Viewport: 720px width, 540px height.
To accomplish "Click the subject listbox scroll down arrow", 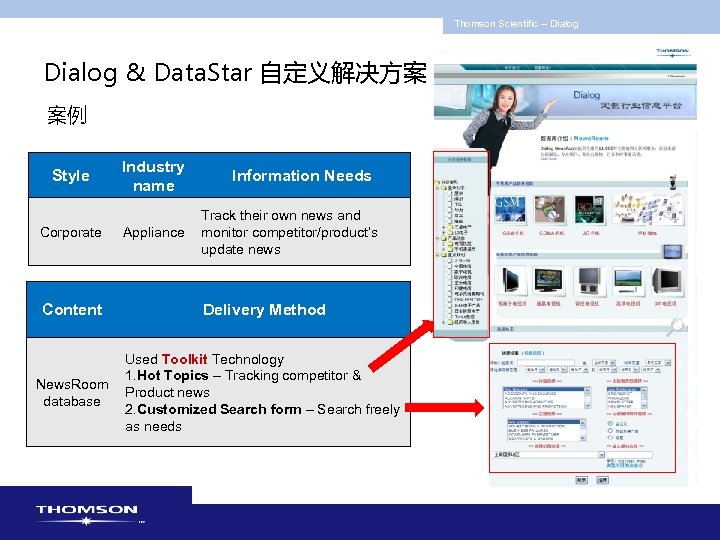I will (x=583, y=439).
